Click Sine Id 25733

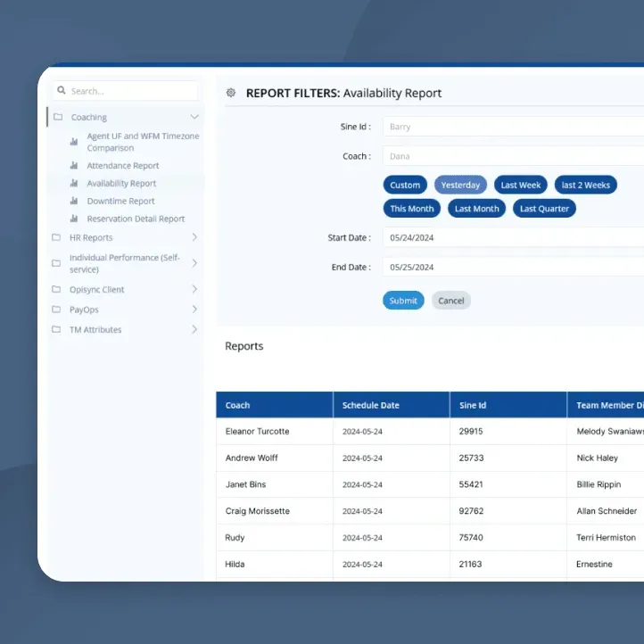[471, 458]
